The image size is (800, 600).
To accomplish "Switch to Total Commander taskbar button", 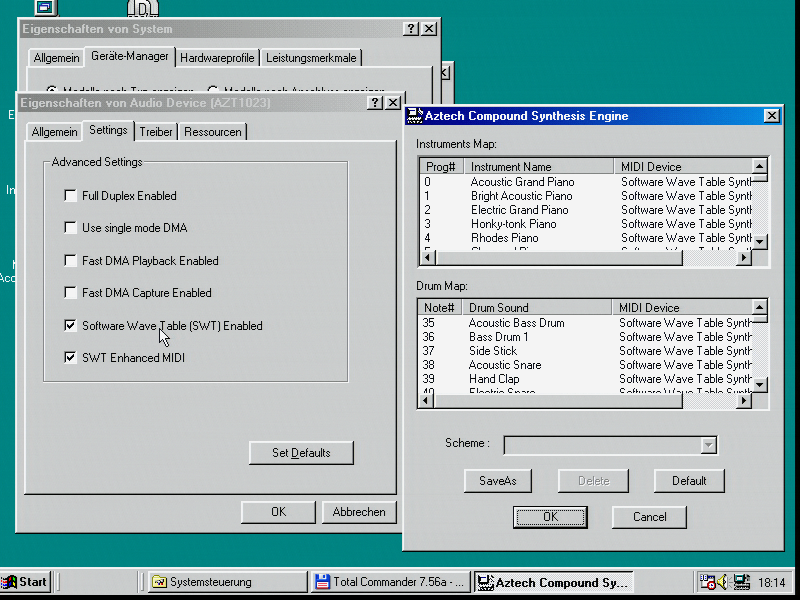I will pyautogui.click(x=390, y=582).
